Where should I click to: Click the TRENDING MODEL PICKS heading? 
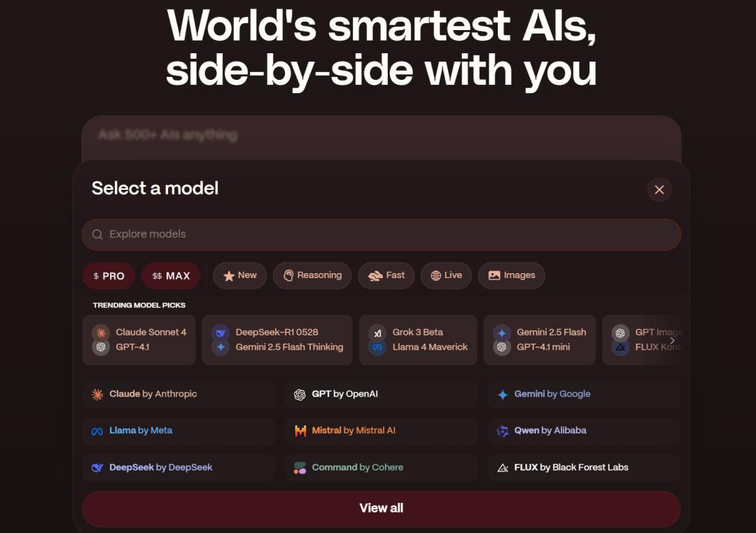tap(139, 305)
